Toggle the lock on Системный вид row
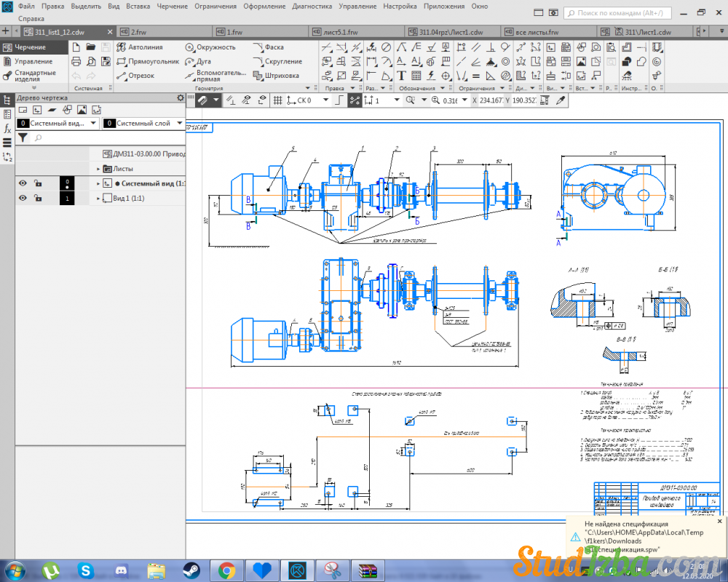The image size is (728, 582). pyautogui.click(x=38, y=183)
